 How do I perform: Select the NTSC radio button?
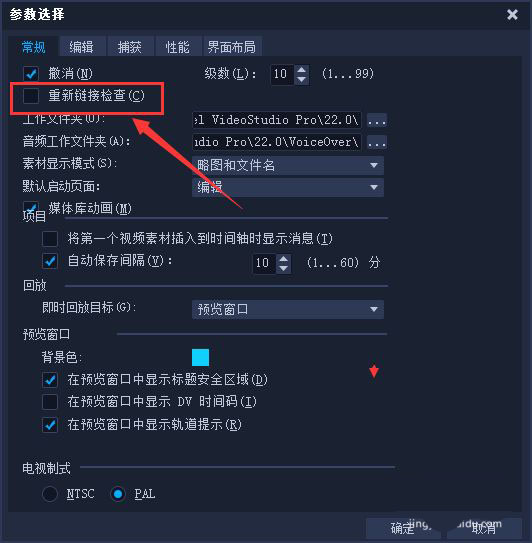50,494
